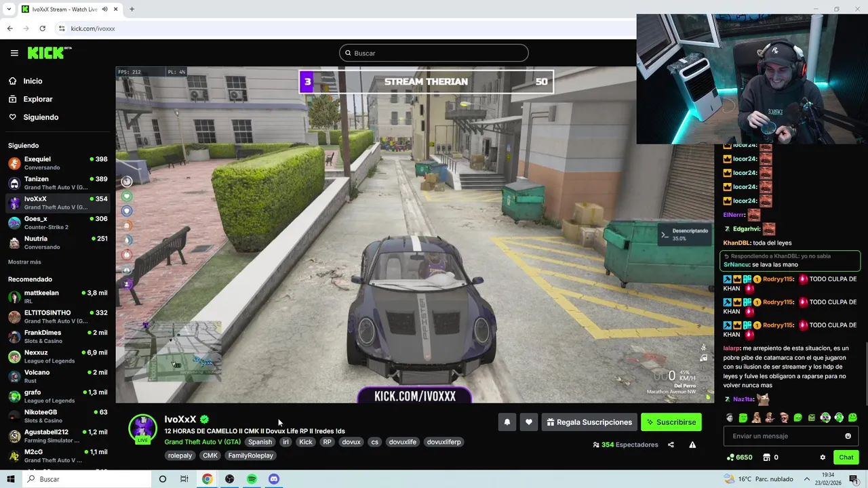This screenshot has width=868, height=488.
Task: Open the Inicio home page
Action: tap(33, 81)
